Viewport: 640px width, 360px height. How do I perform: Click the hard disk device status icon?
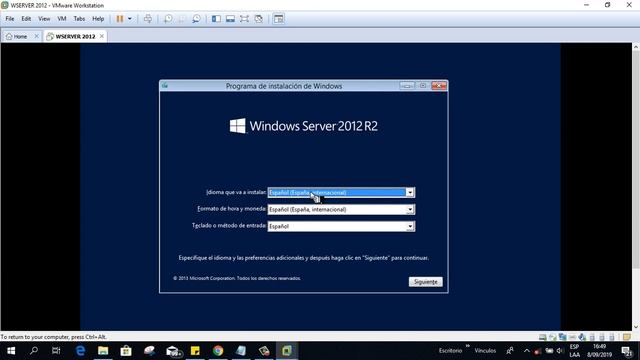[542, 337]
